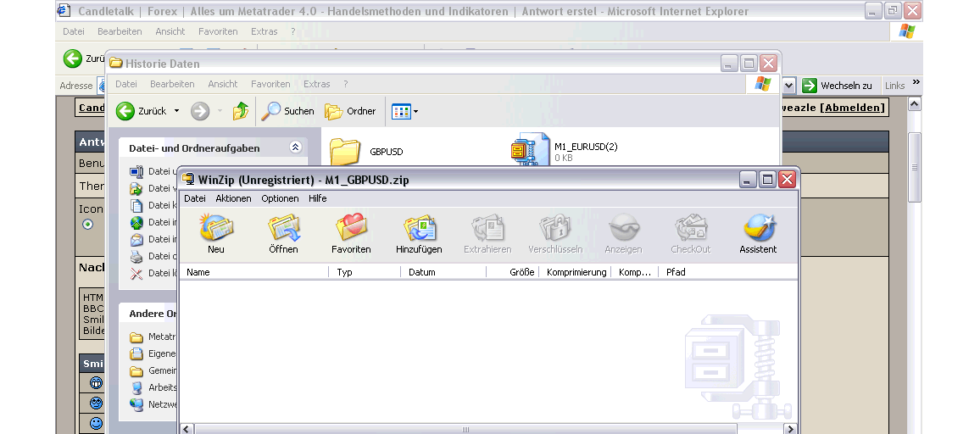Screen dimensions: 980x434
Task: Click the printer task icon in Dateiaufgaben
Action: click(136, 256)
